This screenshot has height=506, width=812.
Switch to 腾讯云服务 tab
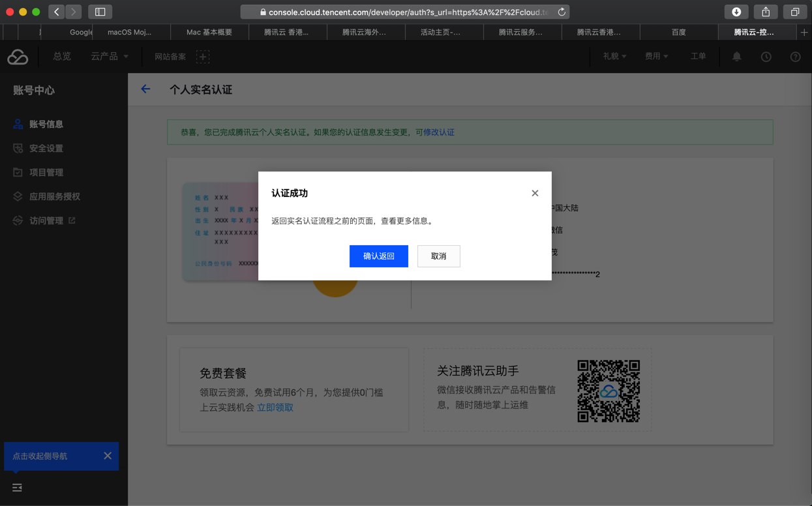[522, 32]
